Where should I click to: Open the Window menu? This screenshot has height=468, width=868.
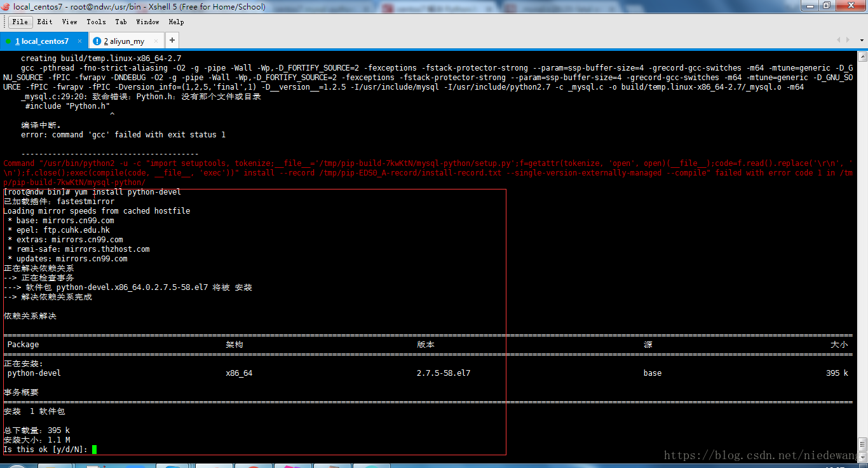(x=147, y=22)
